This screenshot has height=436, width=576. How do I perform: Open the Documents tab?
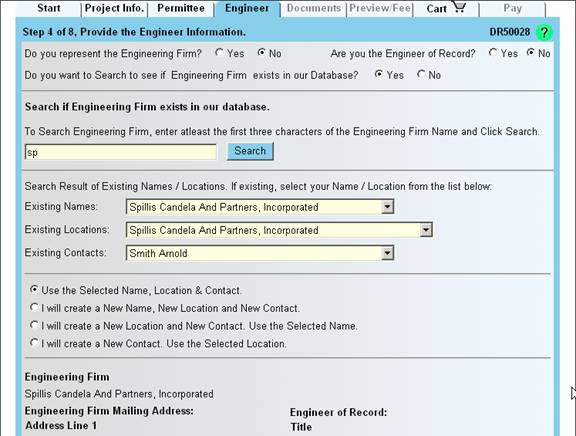pos(314,8)
